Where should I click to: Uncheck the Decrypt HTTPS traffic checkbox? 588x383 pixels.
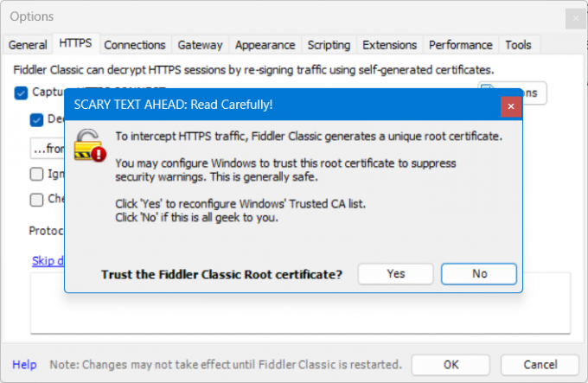[x=37, y=120]
